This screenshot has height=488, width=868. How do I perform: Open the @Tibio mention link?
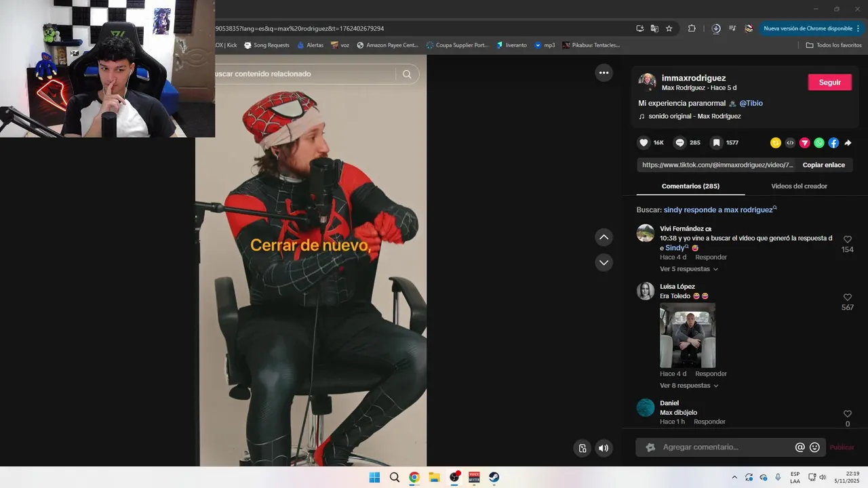click(751, 103)
